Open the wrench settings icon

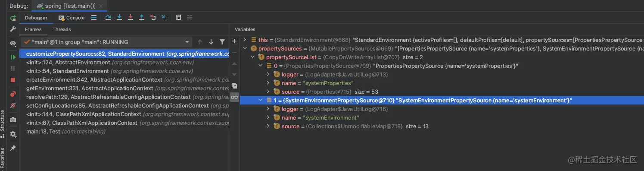point(13,28)
